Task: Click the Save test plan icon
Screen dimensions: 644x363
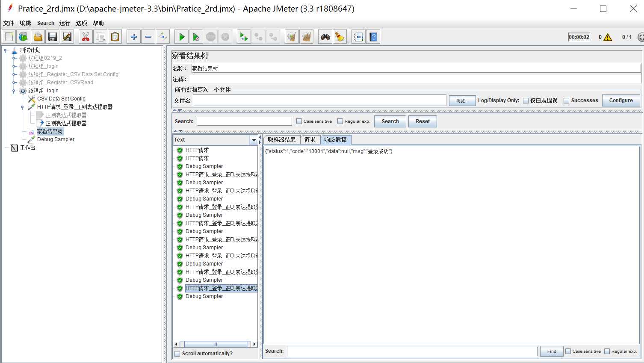Action: [53, 37]
